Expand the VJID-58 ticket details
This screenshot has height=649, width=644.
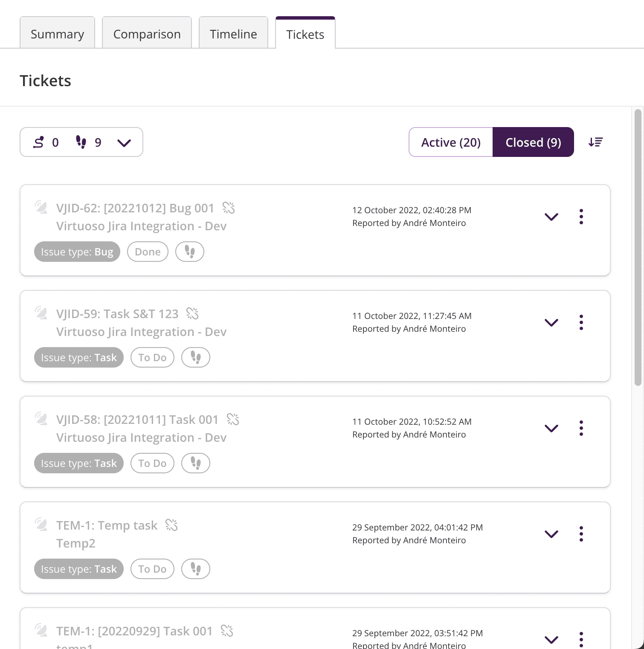[551, 428]
